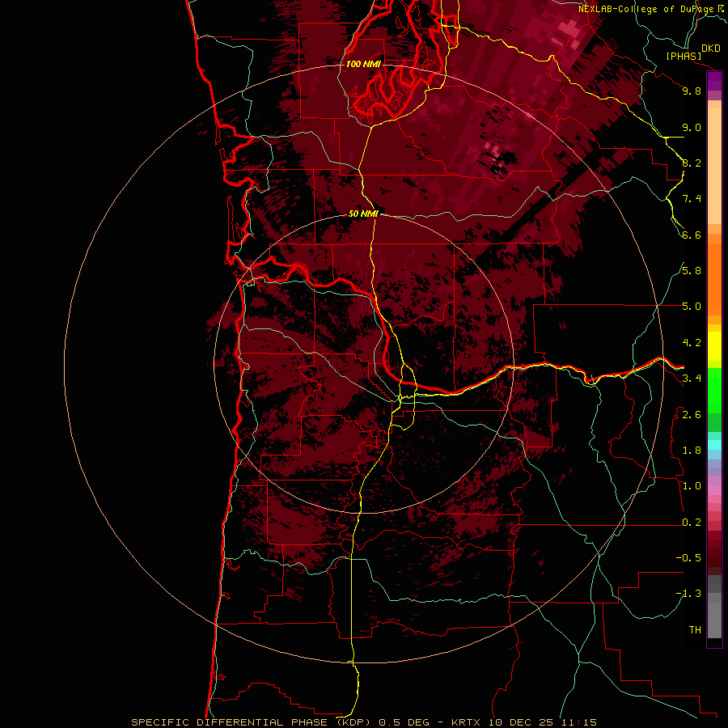
Task: Click the DKD legend label
Action: click(711, 48)
